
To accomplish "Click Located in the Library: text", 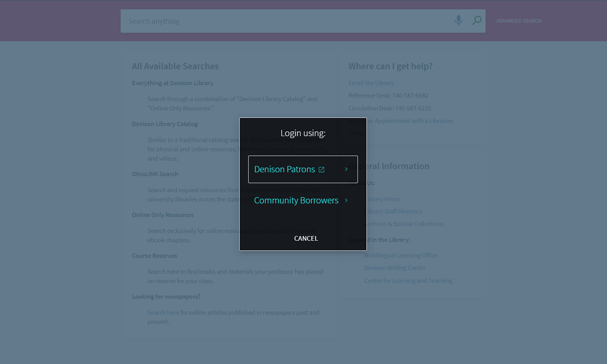I will [379, 240].
